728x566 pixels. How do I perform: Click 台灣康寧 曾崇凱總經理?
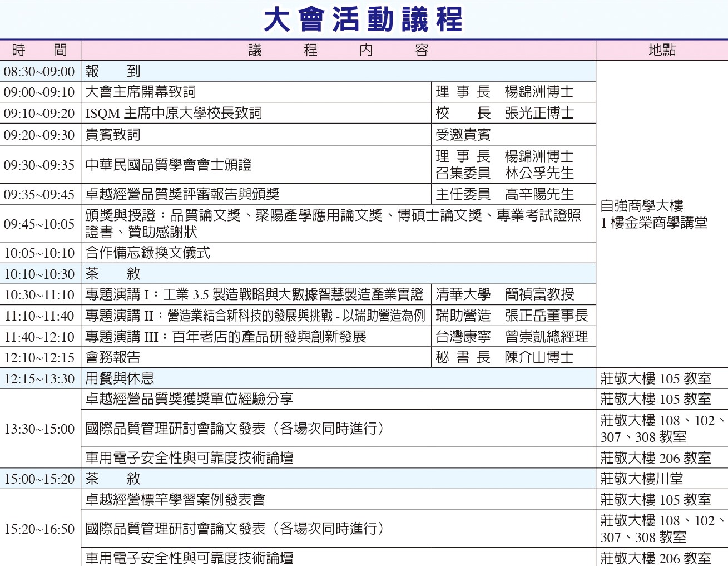(x=512, y=337)
